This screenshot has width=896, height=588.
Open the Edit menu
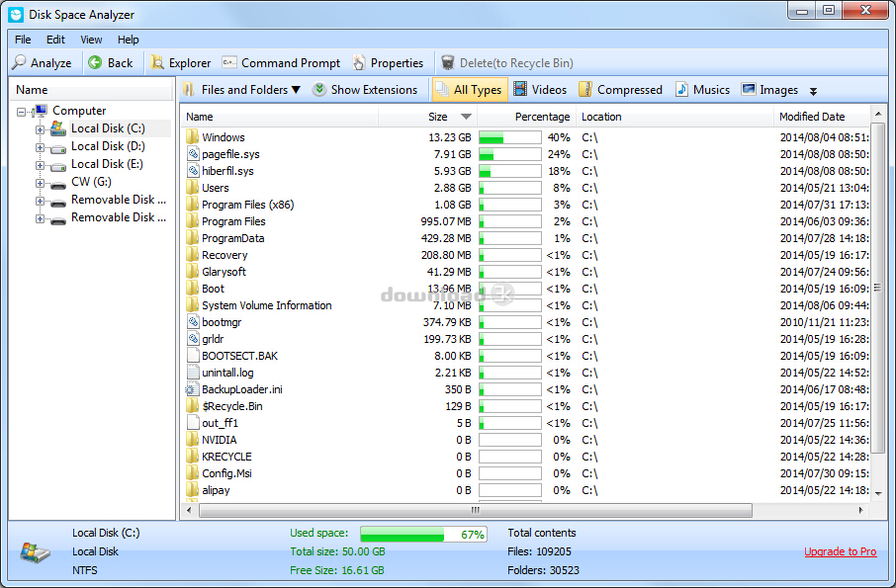click(55, 40)
